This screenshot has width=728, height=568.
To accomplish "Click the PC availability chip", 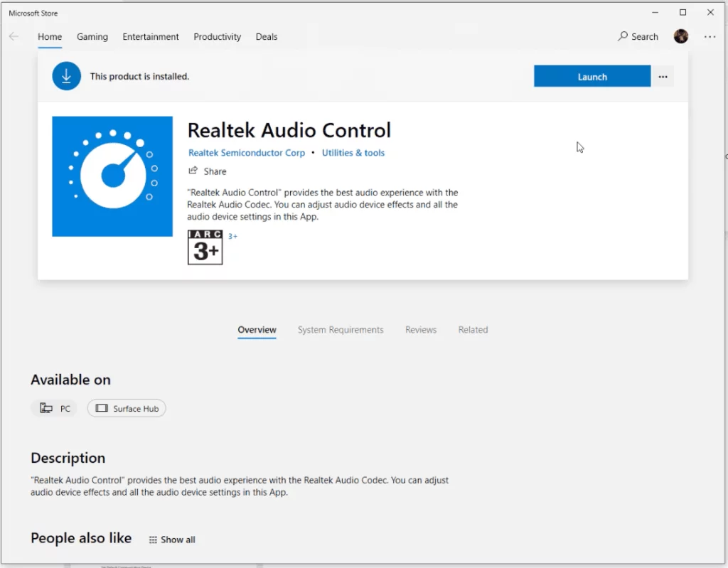I will tap(55, 409).
